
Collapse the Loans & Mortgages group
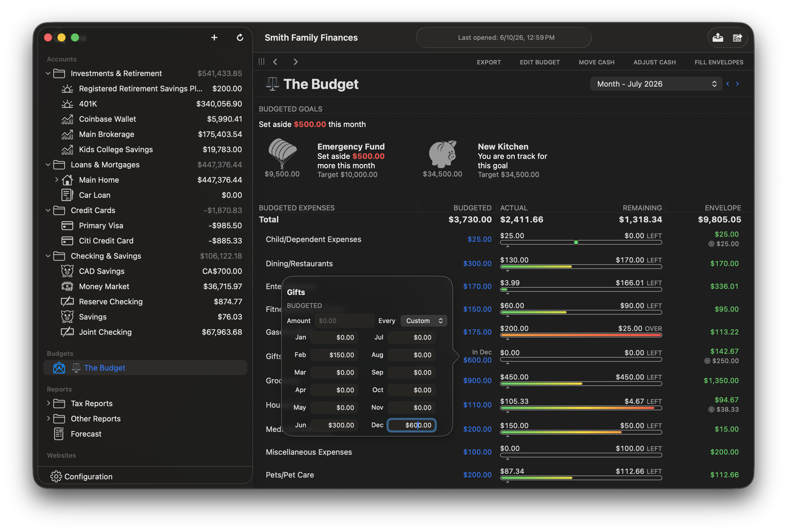point(48,165)
